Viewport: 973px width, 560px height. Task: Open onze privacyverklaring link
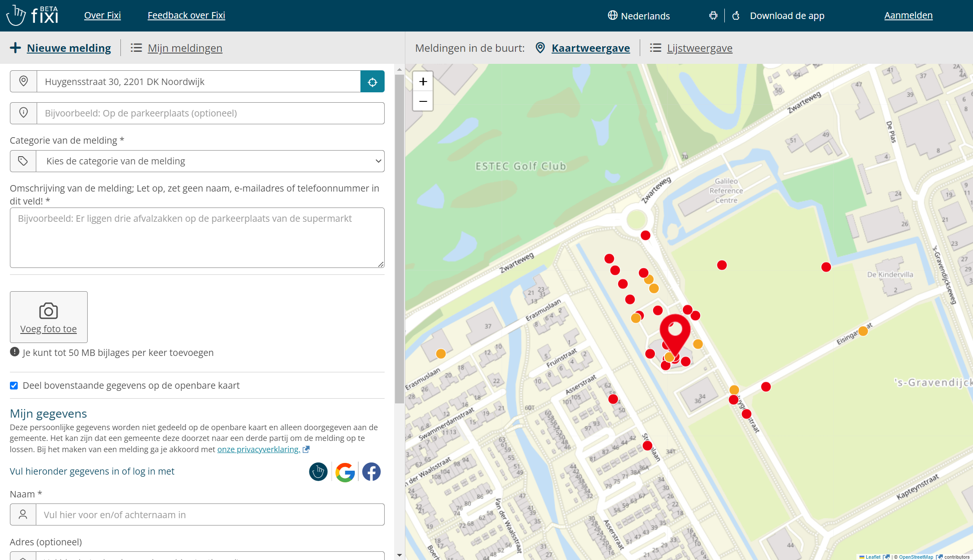coord(259,449)
